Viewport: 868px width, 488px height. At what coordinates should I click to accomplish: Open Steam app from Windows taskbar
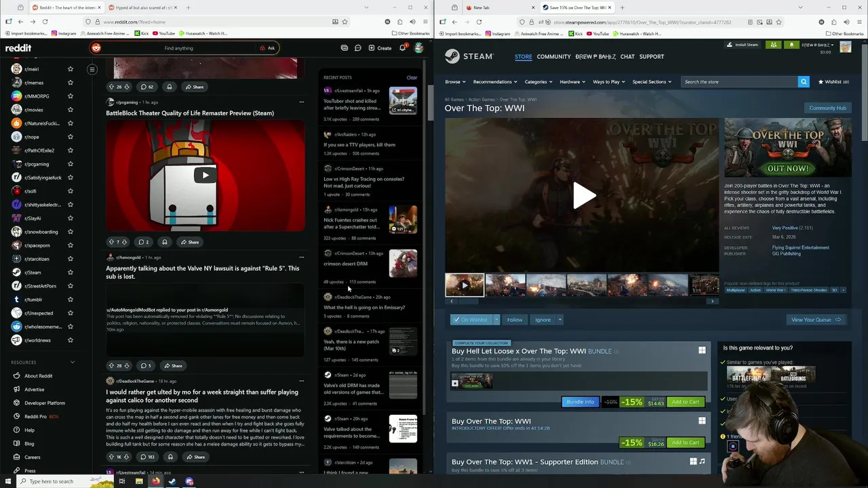(x=172, y=481)
